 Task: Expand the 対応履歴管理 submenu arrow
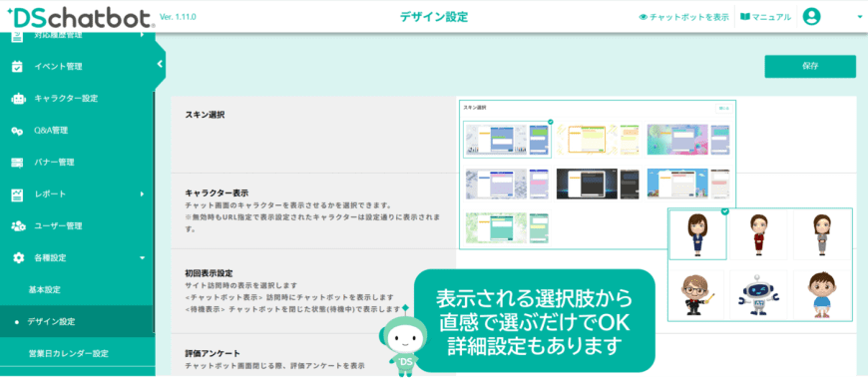(x=143, y=35)
